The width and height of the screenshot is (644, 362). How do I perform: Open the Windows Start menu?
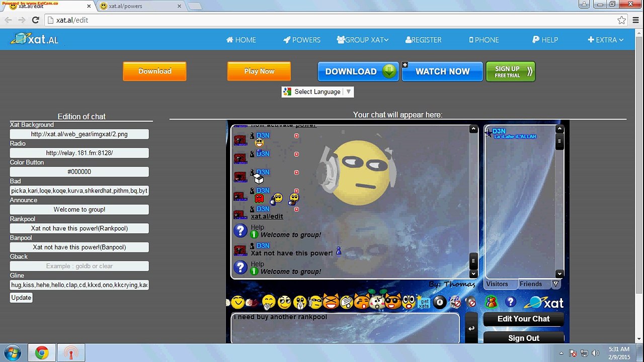tap(12, 353)
